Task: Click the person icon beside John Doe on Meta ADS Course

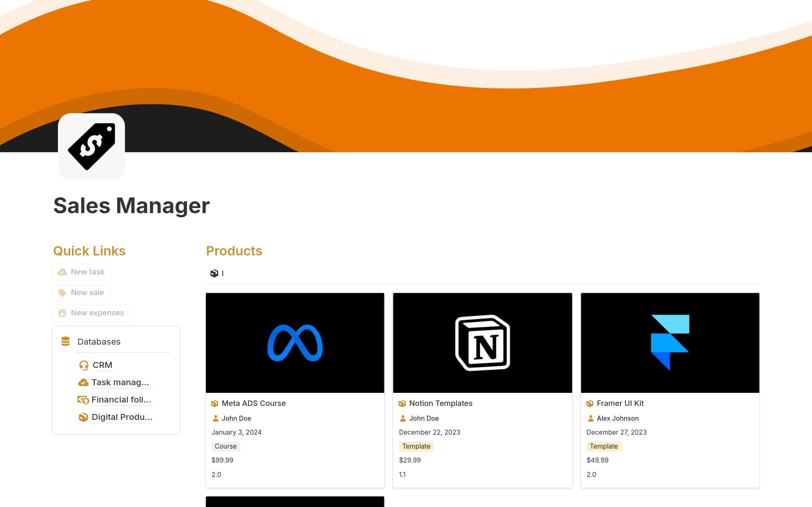Action: point(216,418)
